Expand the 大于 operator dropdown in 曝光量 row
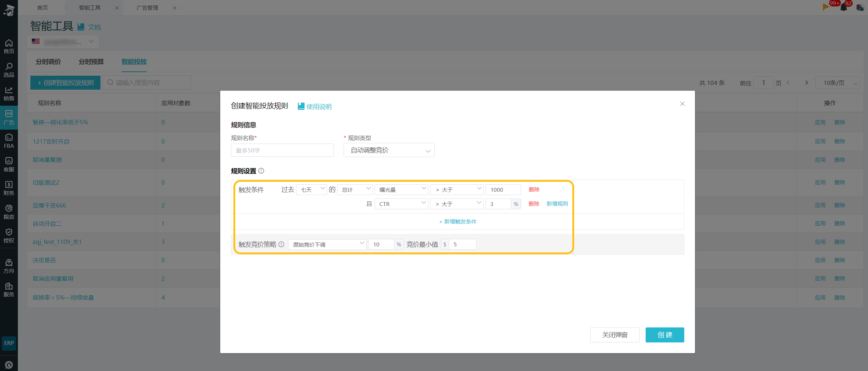The width and height of the screenshot is (868, 371). [457, 190]
